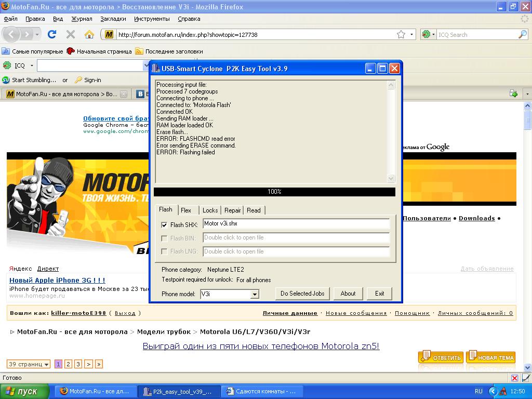Switch to the Сдаются комнаты taskbar item
The width and height of the screenshot is (532, 399).
tap(261, 391)
